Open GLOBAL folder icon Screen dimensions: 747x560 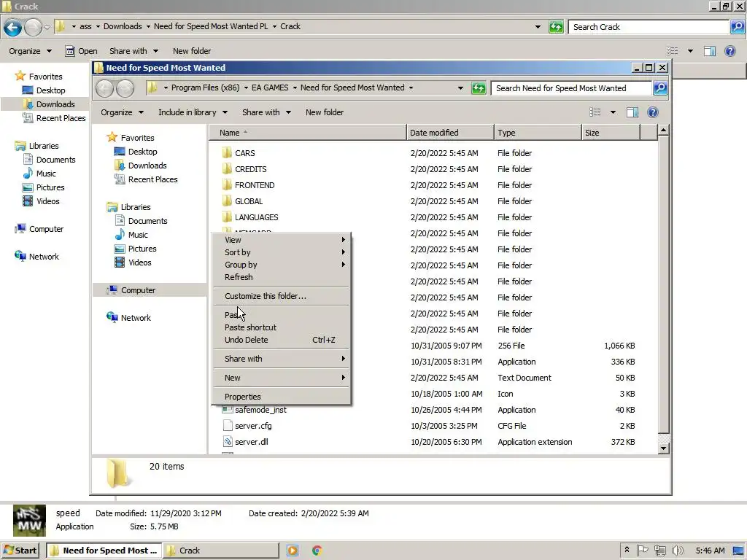point(227,201)
